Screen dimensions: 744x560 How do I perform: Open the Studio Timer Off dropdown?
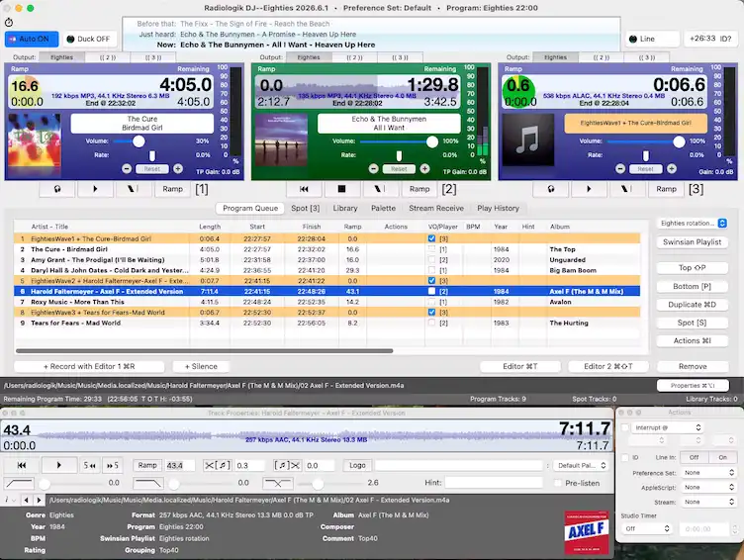click(647, 528)
